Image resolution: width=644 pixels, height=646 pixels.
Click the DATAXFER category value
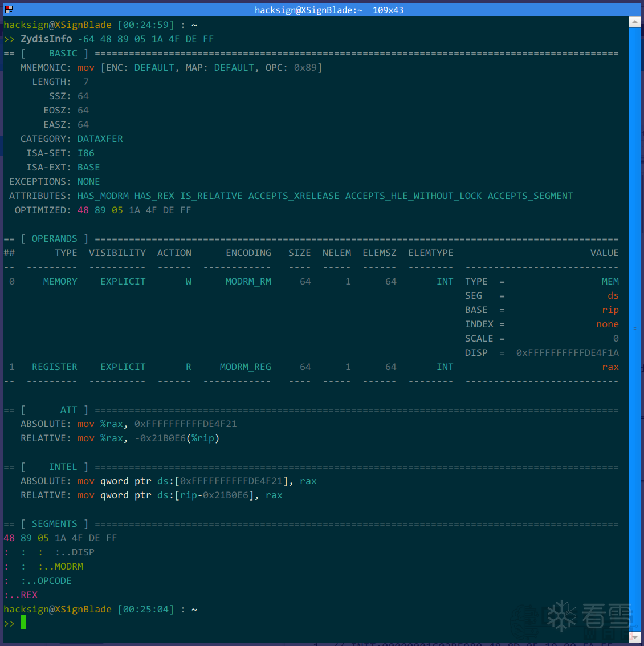(100, 139)
